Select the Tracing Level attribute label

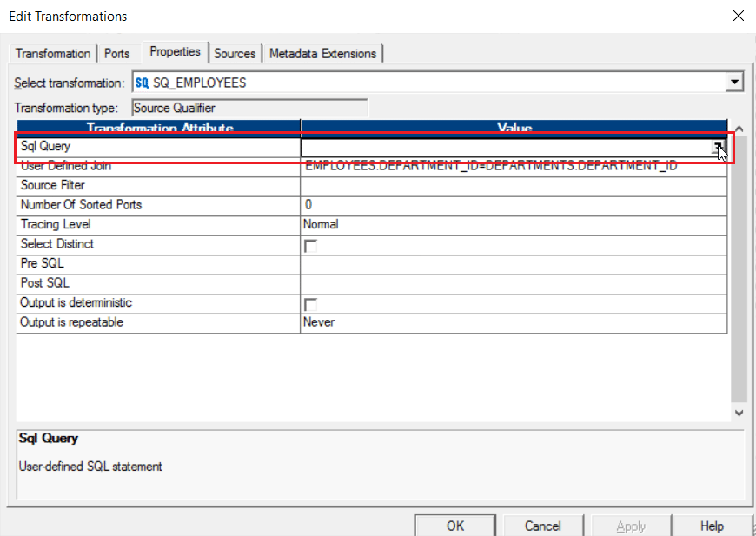56,224
